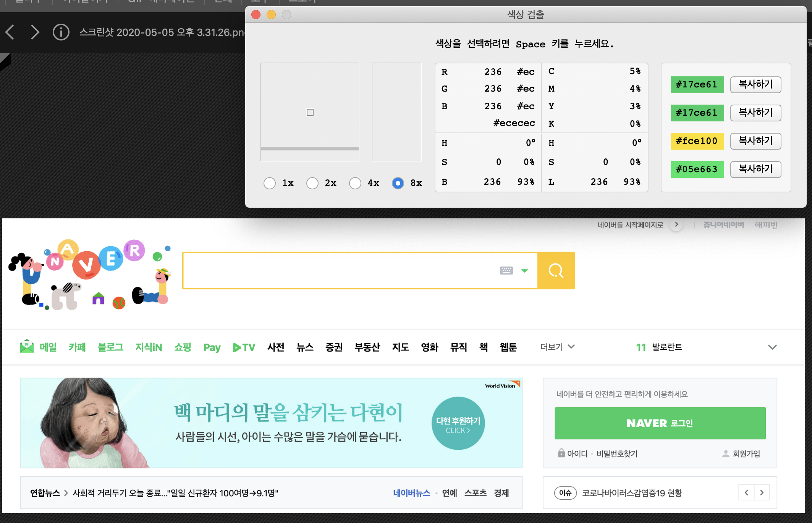Click the #05e663 green color swatch
The height and width of the screenshot is (523, 812).
tap(697, 169)
